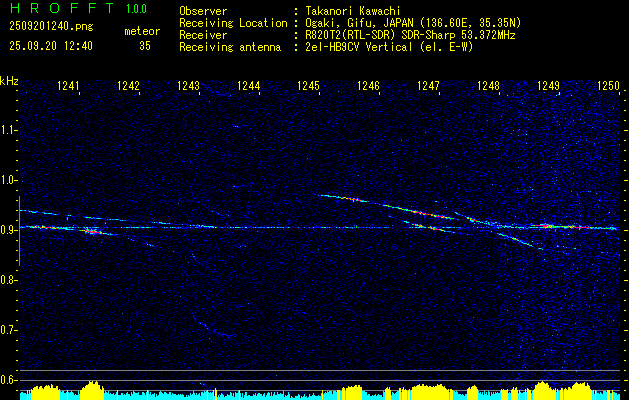
Task: Click the kHz axis unit label
Action: tap(9, 81)
